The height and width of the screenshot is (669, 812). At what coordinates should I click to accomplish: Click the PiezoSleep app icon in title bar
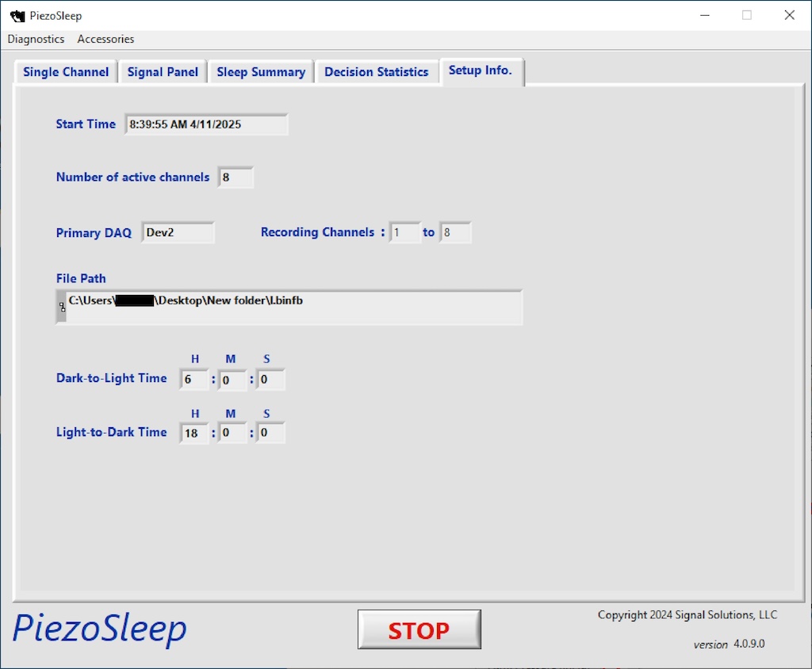17,16
